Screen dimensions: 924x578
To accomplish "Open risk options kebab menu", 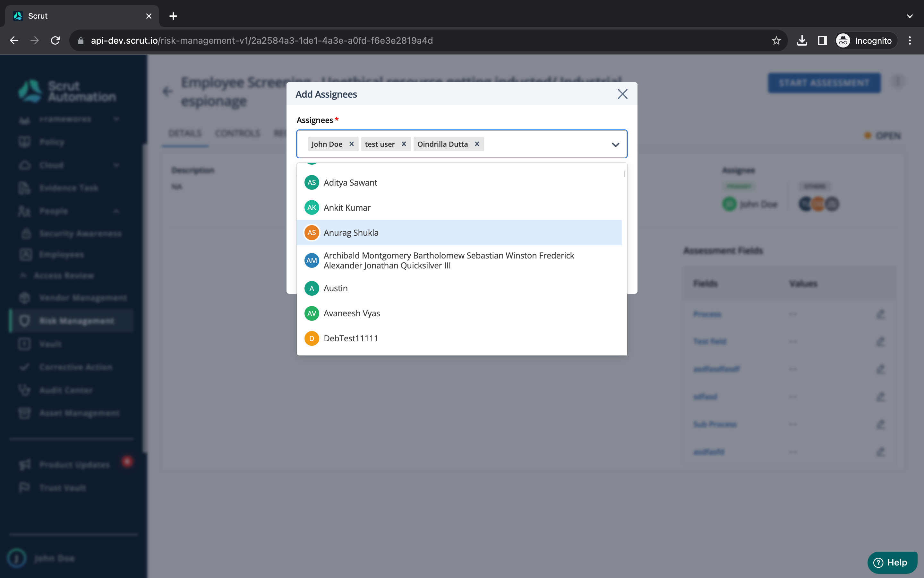I will [x=898, y=82].
